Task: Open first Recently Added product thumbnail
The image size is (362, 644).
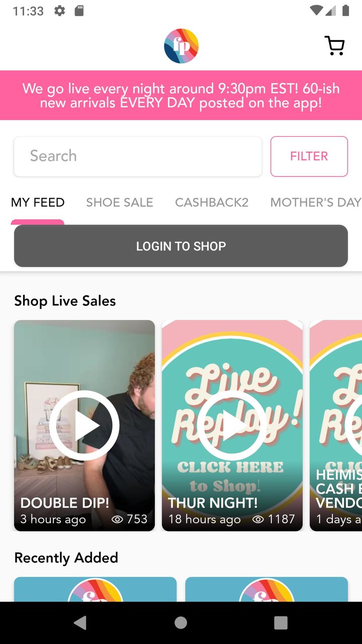Action: click(x=96, y=589)
